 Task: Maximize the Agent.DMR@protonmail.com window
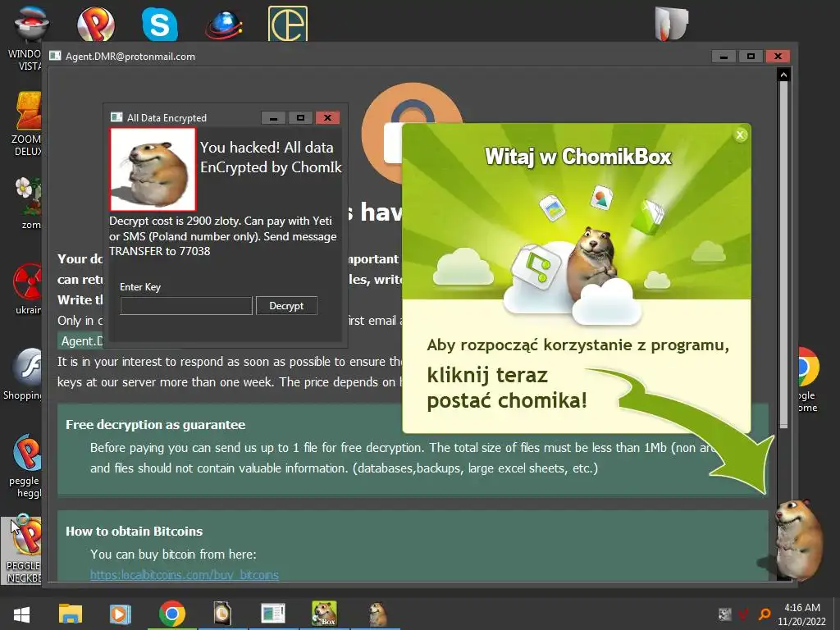coord(751,57)
